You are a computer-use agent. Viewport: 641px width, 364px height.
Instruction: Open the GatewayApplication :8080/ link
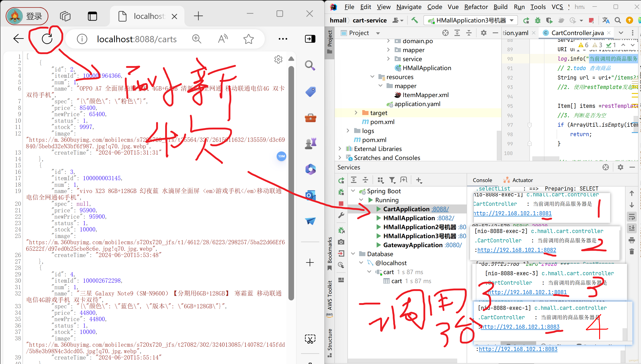pos(453,245)
